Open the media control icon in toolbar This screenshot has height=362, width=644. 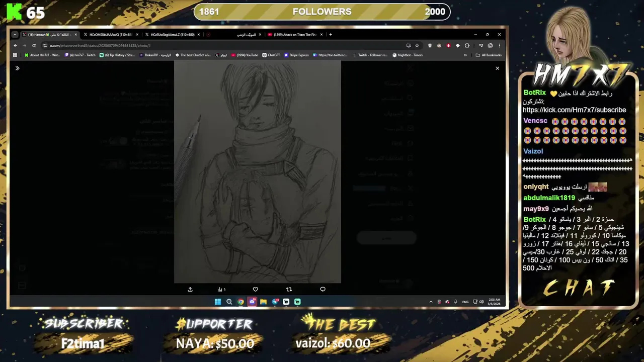tap(480, 45)
